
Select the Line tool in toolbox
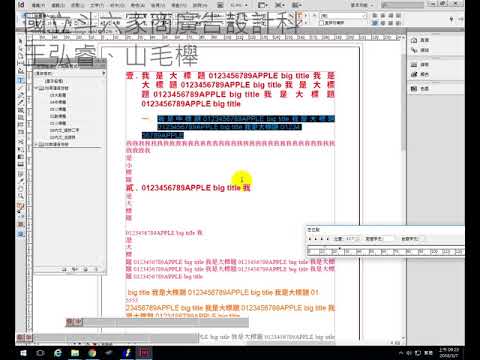pos(21,88)
